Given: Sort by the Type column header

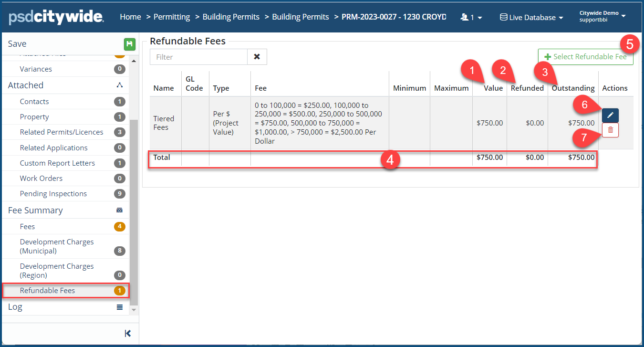Looking at the screenshot, I should 221,88.
